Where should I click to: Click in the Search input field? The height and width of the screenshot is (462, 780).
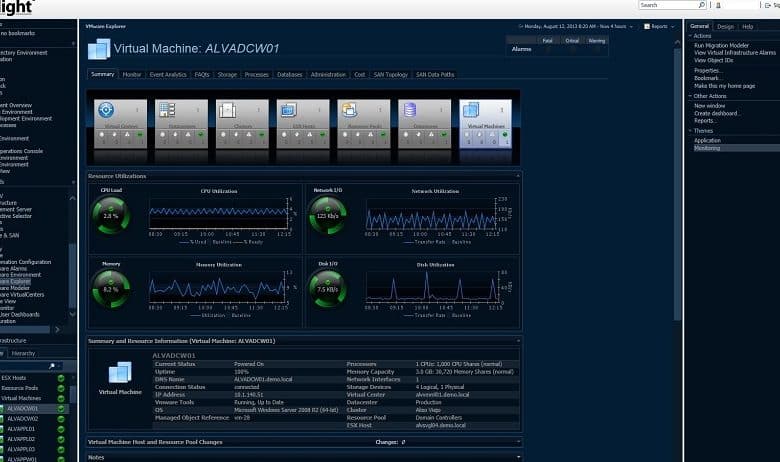(x=668, y=5)
